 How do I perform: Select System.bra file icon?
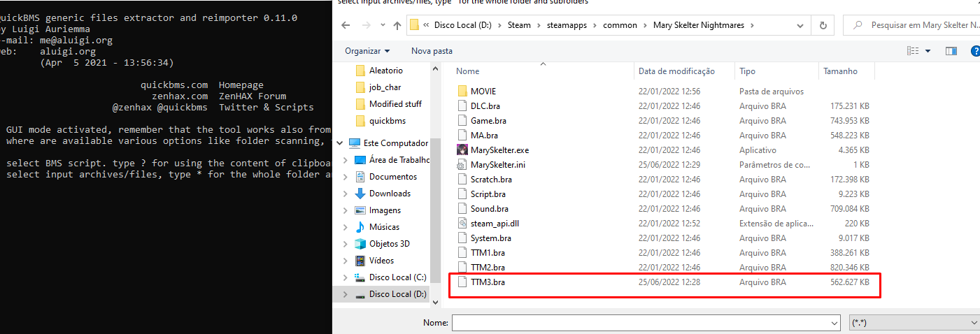pos(462,238)
